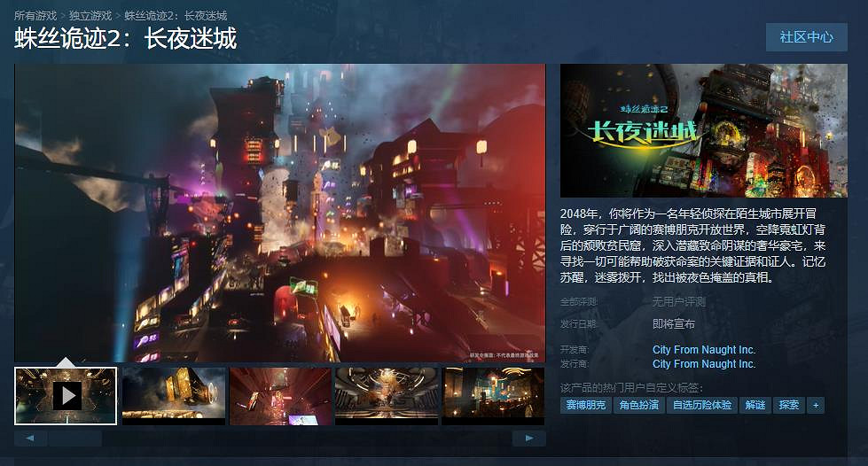
Task: Select the 解谜 tag
Action: [755, 405]
